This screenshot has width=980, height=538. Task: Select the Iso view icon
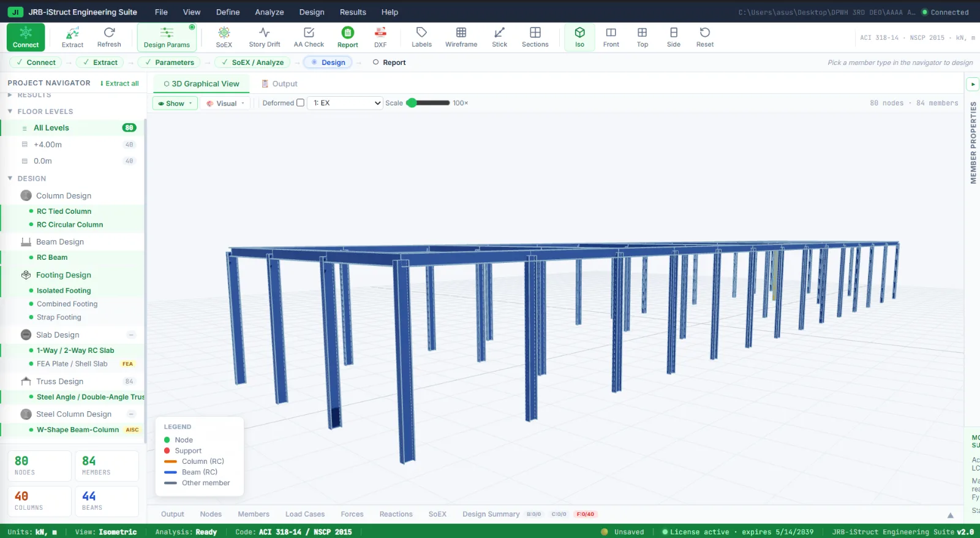579,37
